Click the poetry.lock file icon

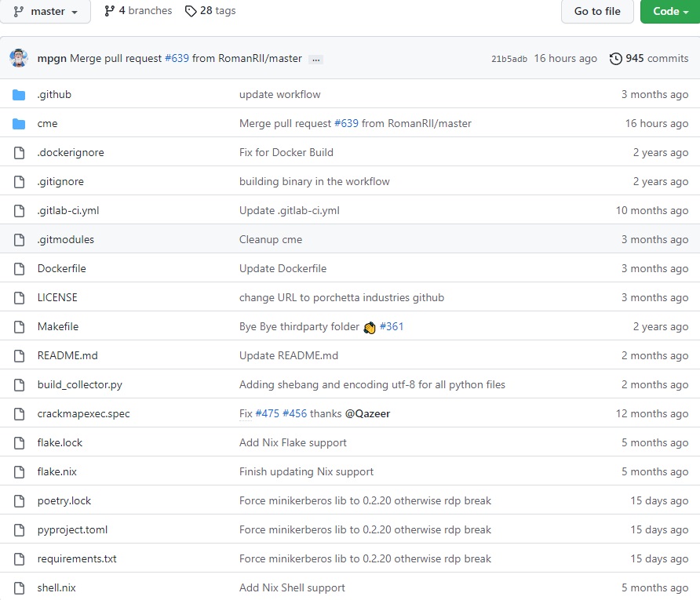pos(19,500)
